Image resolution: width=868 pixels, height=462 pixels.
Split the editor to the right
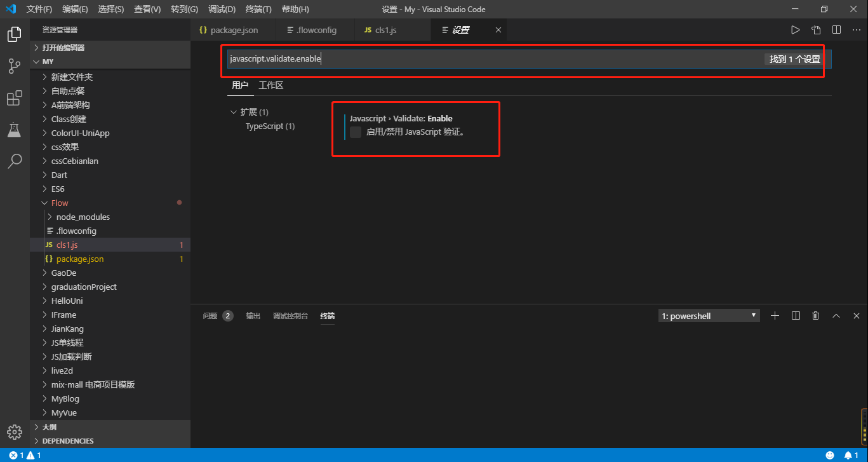pyautogui.click(x=836, y=30)
